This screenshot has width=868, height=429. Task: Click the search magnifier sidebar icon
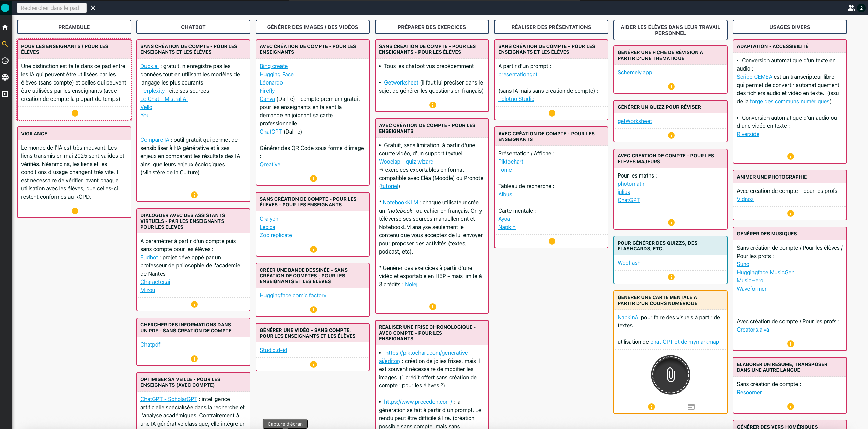tap(5, 44)
